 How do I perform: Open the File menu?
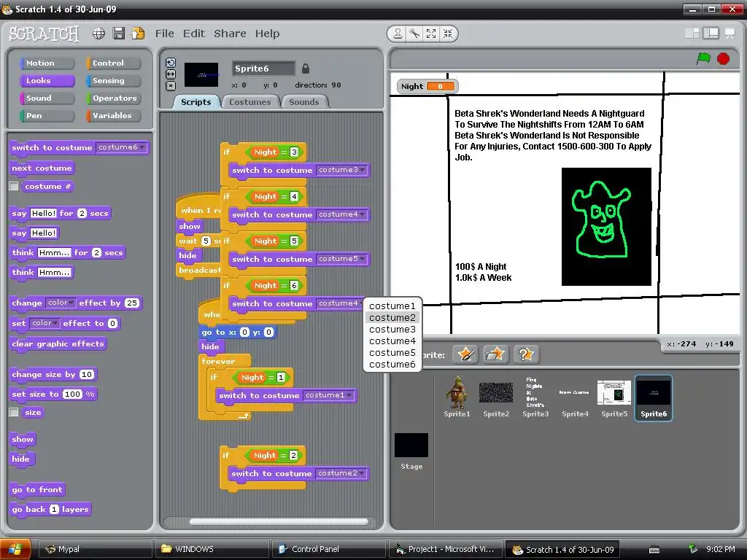(164, 34)
